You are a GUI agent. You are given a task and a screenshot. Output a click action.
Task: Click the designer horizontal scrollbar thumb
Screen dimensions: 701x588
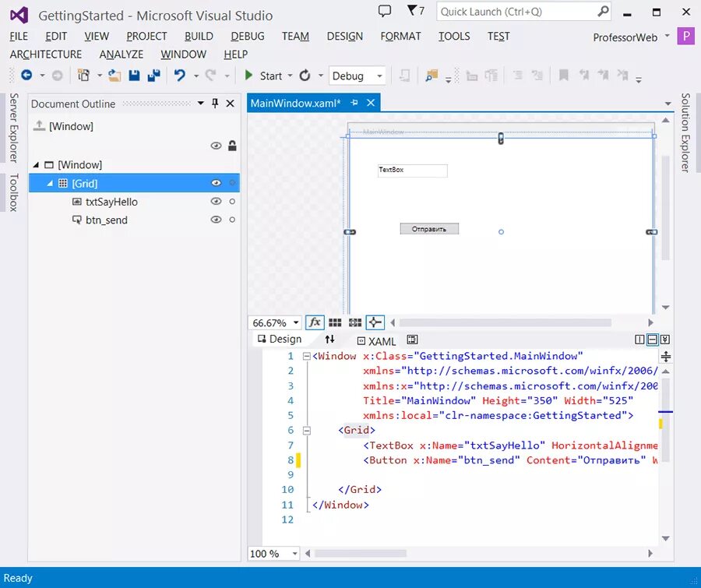tap(505, 323)
